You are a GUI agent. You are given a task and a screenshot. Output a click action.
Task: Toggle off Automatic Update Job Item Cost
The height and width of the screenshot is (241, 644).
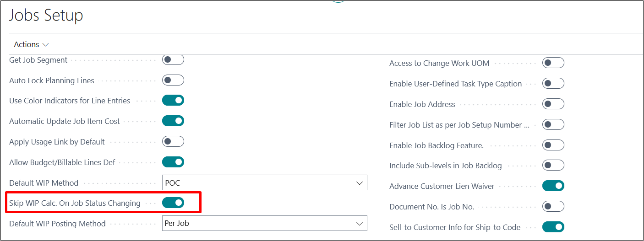coord(173,121)
